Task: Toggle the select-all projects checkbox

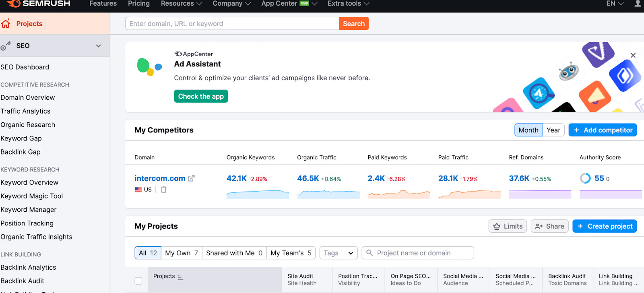Action: [x=138, y=281]
